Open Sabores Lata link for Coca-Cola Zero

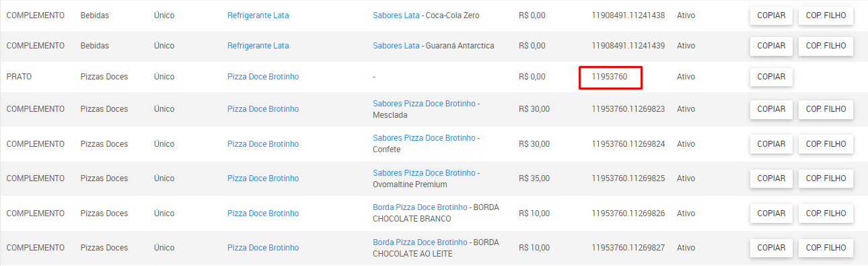tap(396, 15)
